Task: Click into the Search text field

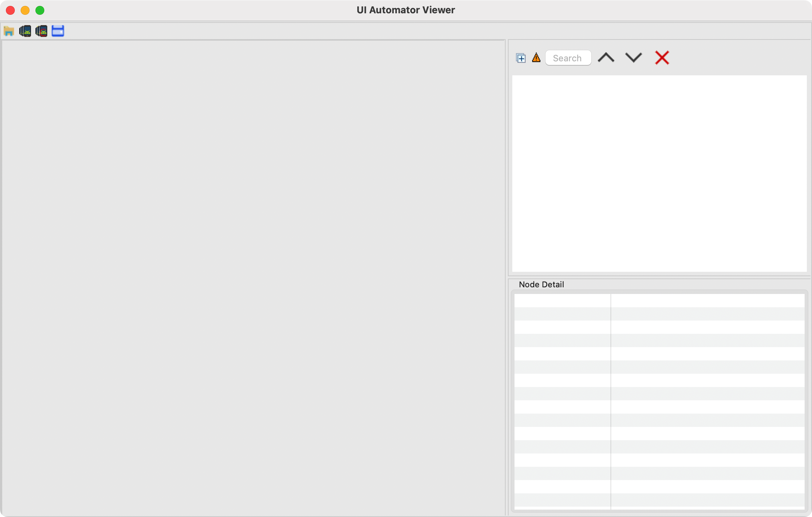Action: pyautogui.click(x=568, y=58)
